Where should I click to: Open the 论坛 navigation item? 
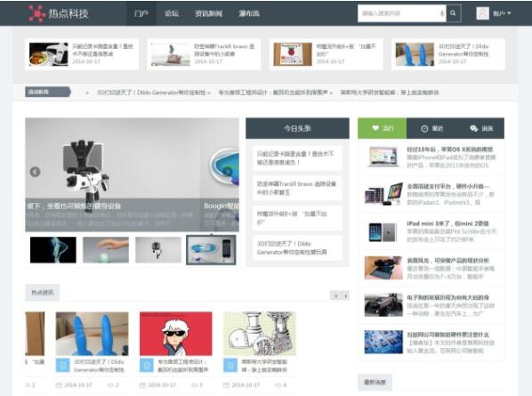(172, 13)
